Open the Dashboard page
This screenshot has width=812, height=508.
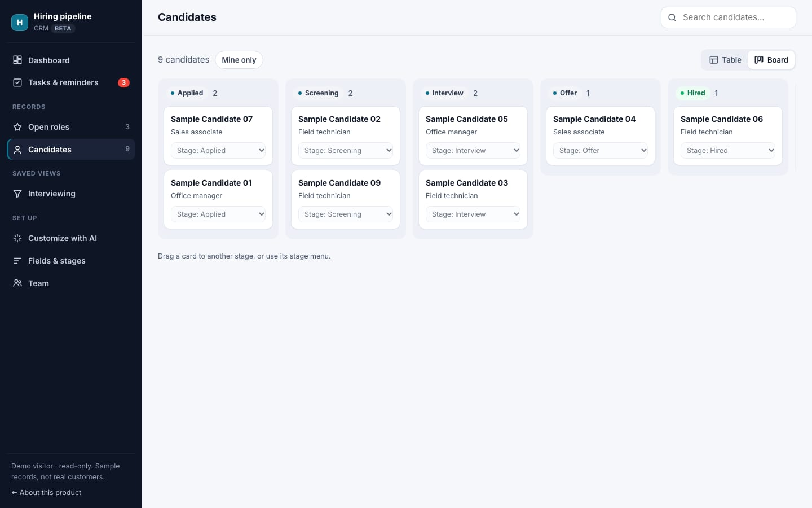pyautogui.click(x=71, y=60)
